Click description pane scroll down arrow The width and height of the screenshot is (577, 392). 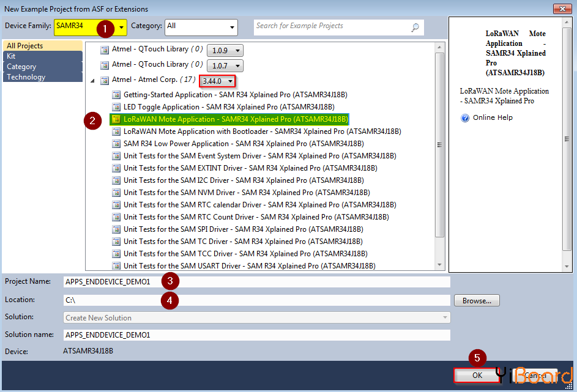point(567,266)
